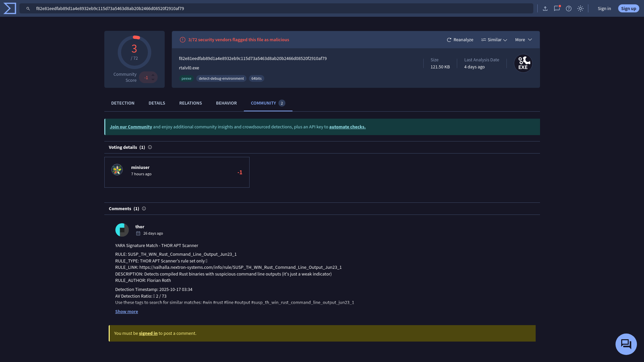The height and width of the screenshot is (362, 644).
Task: Click the Reanalyze icon button
Action: pyautogui.click(x=449, y=40)
